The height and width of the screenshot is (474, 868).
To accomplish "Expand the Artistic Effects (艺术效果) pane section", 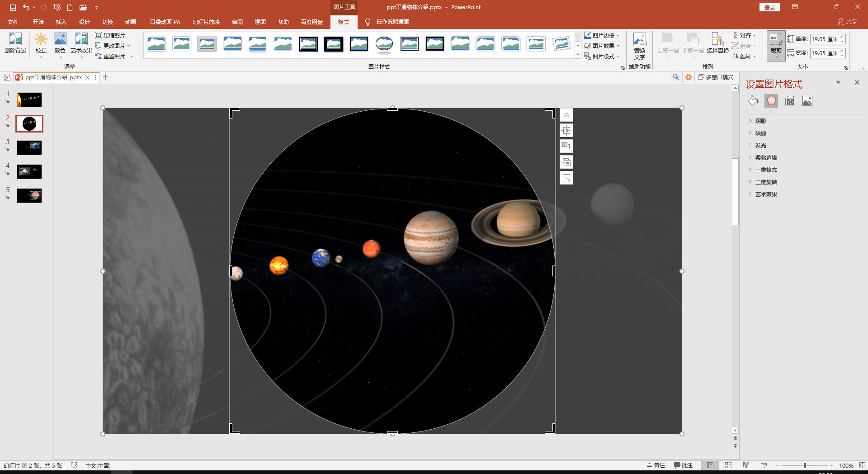I will (766, 194).
